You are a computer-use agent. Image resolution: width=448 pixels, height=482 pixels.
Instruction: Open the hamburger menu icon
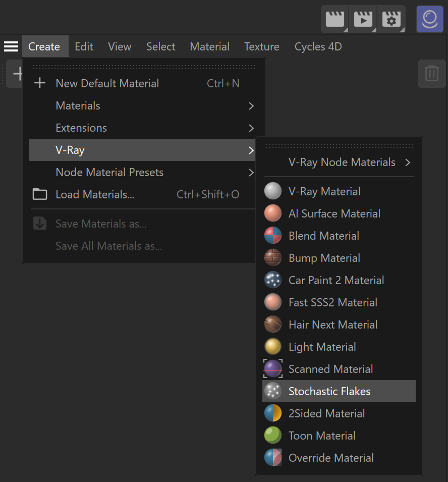(x=11, y=46)
